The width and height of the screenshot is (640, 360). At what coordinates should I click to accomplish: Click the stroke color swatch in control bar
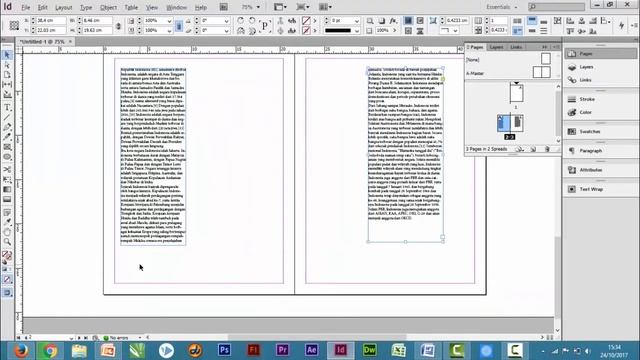coord(306,31)
